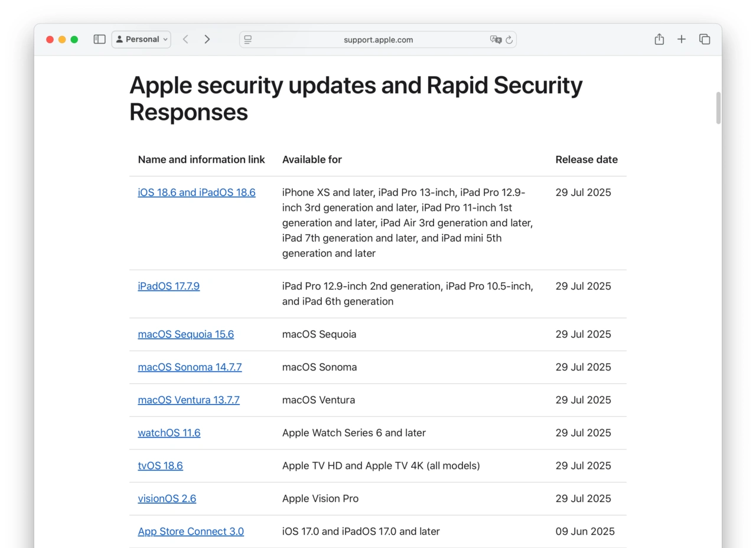Open the visionOS 2.6 link
The image size is (756, 548).
pos(167,499)
